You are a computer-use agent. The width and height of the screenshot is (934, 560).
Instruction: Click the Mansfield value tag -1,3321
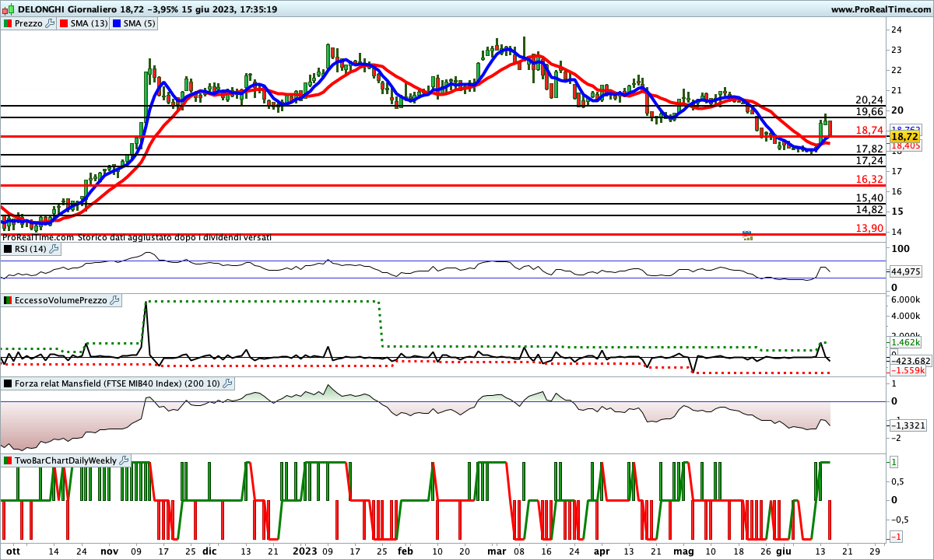[x=907, y=425]
